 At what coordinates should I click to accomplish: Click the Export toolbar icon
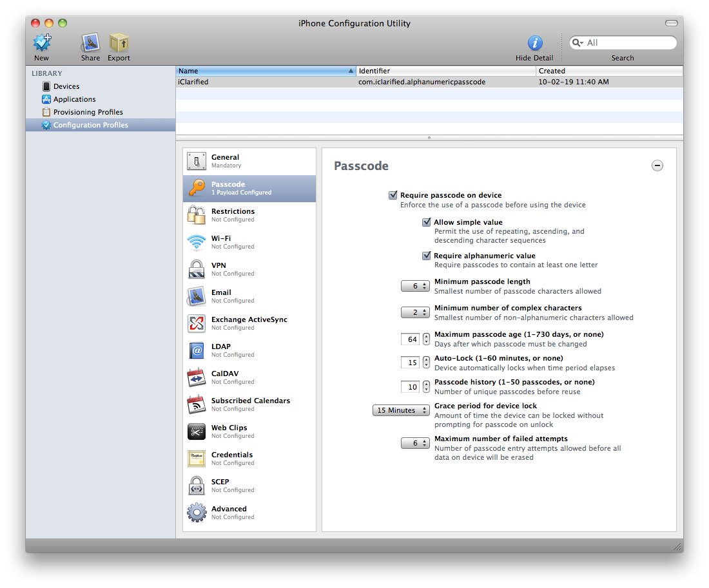pos(119,43)
